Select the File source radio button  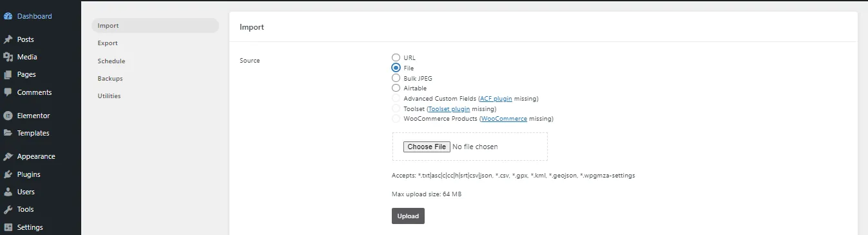[396, 68]
